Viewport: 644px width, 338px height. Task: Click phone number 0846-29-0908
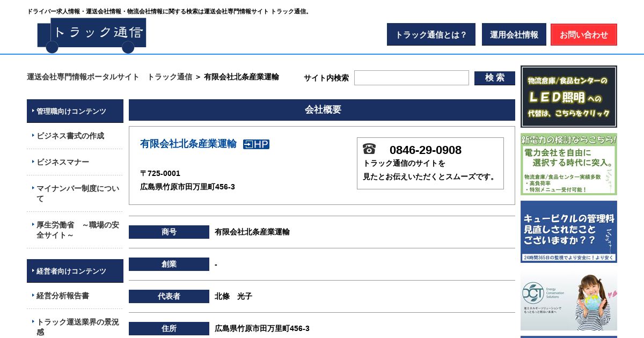pos(426,150)
